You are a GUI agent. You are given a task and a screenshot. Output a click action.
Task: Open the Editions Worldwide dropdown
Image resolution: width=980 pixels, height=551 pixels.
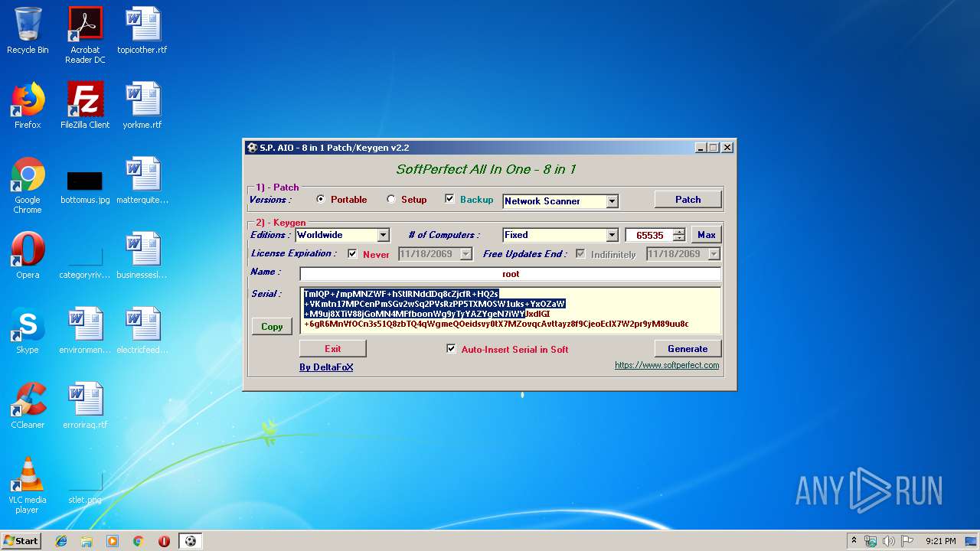point(384,235)
